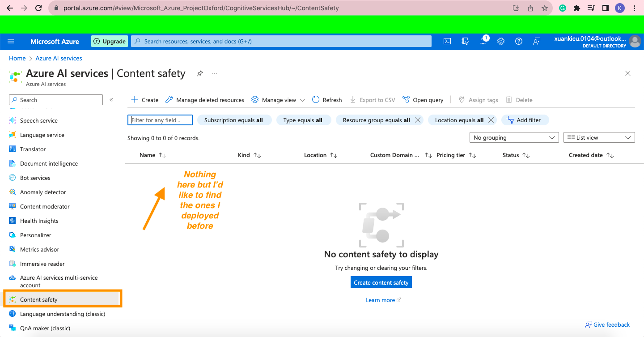Click Give feedback link
This screenshot has width=644, height=337.
607,324
